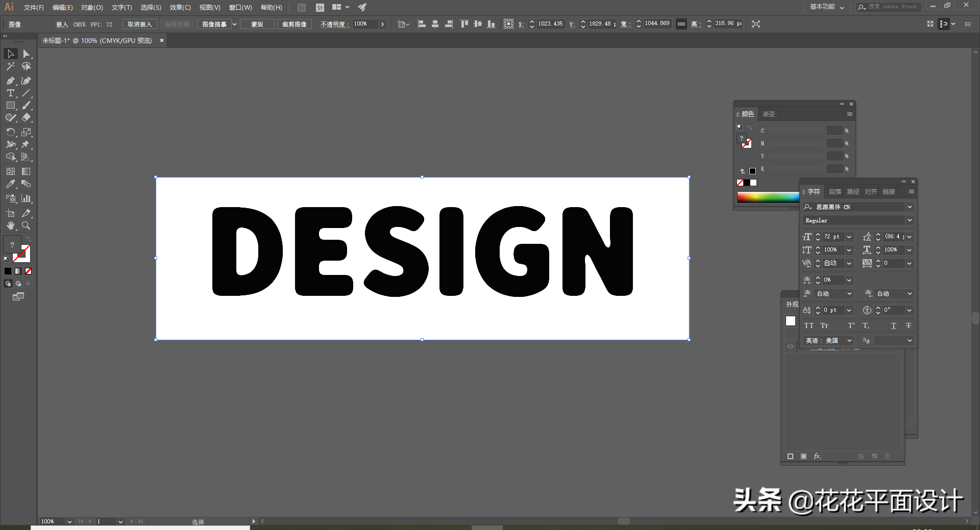Expand the Regular font style dropdown

click(910, 220)
